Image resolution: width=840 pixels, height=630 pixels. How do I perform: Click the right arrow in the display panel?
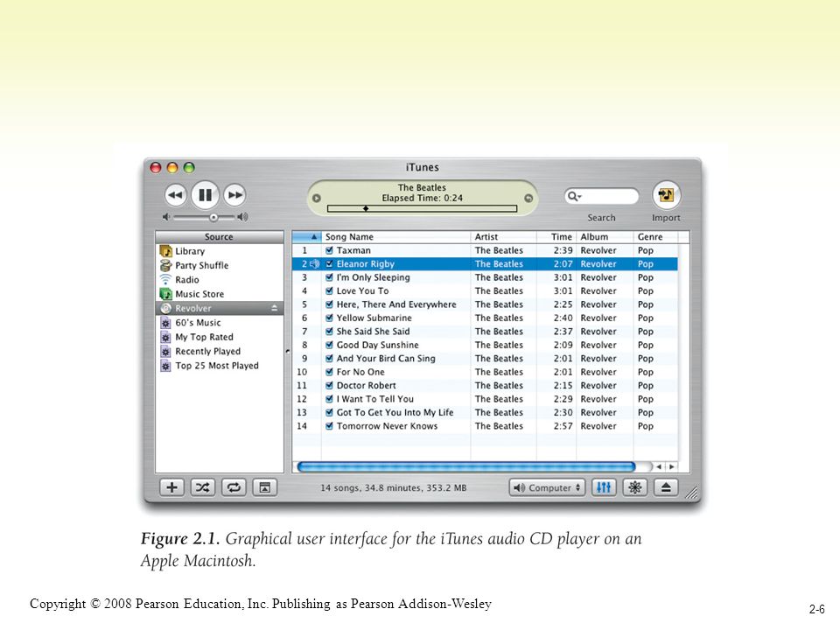(528, 199)
